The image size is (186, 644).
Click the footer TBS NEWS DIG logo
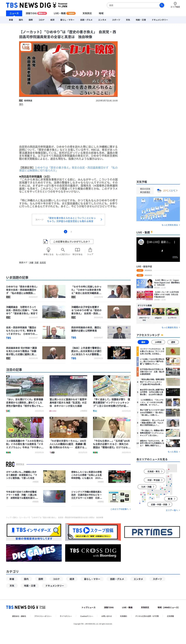coord(26,607)
